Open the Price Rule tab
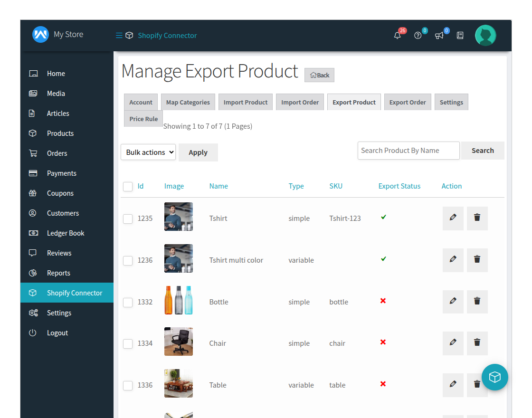The width and height of the screenshot is (532, 418). [x=143, y=119]
